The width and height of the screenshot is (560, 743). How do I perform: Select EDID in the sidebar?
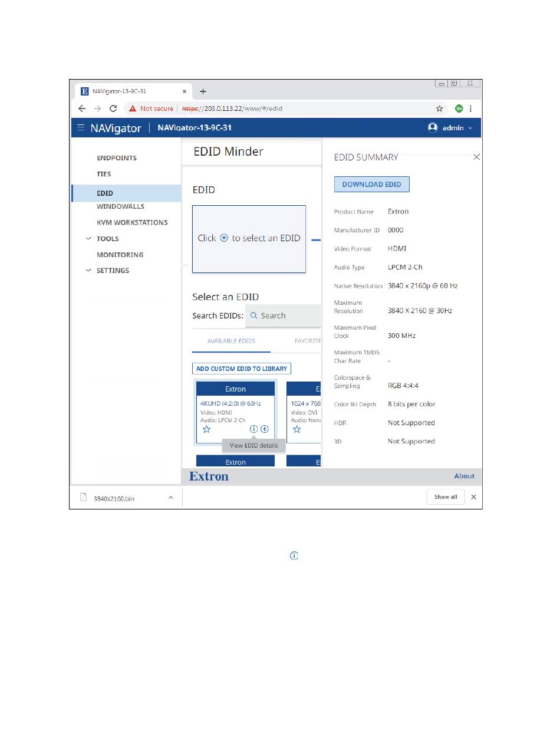[126, 193]
